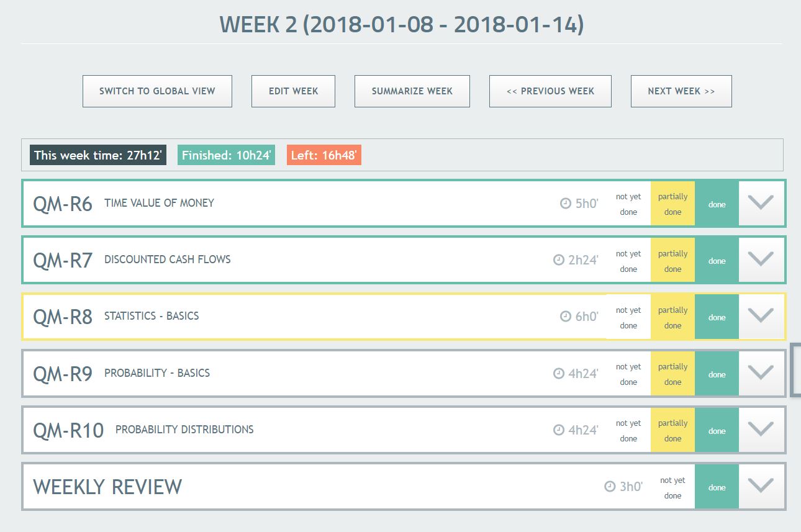Go to the previous week
This screenshot has width=801, height=532.
(x=550, y=91)
